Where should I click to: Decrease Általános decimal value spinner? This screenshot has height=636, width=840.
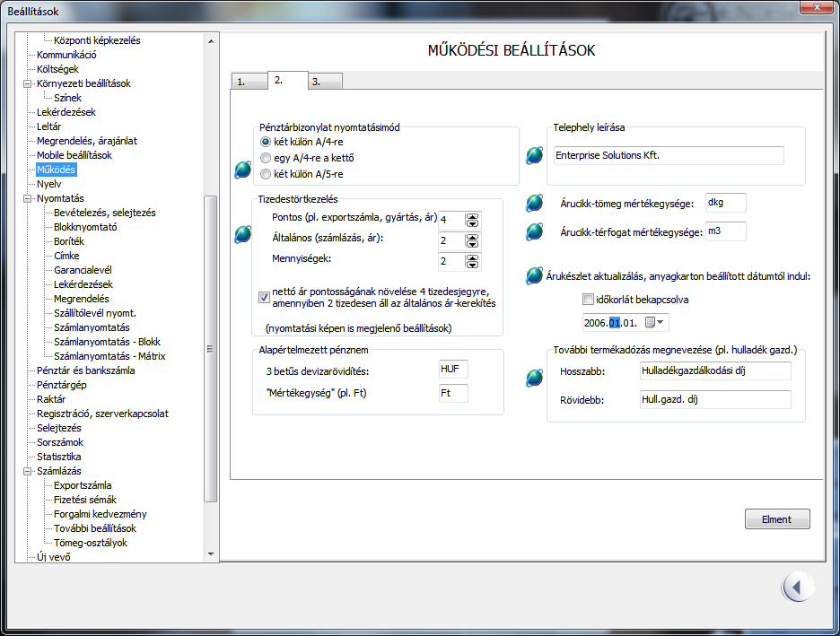click(x=472, y=244)
